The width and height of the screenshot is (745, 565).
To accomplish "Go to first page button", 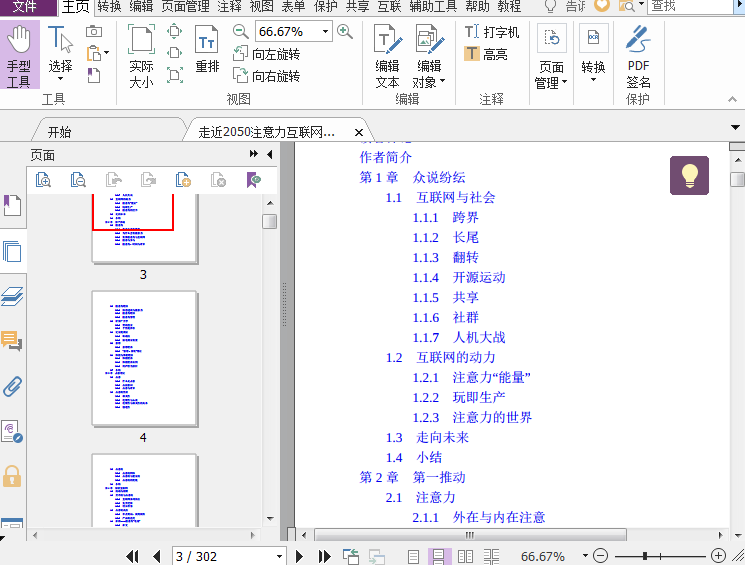I will coord(133,556).
